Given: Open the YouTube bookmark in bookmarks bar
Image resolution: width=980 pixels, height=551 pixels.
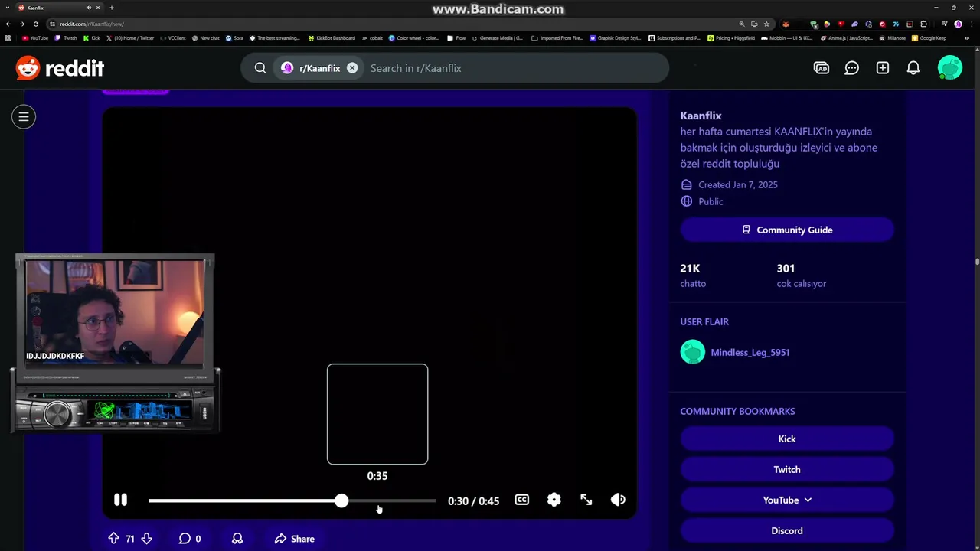Looking at the screenshot, I should coord(35,37).
